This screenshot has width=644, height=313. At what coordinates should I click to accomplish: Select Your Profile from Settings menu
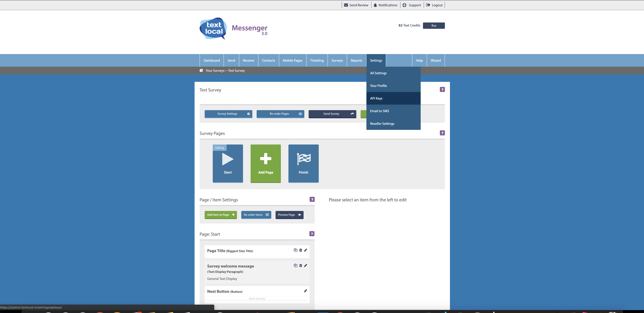tap(394, 86)
